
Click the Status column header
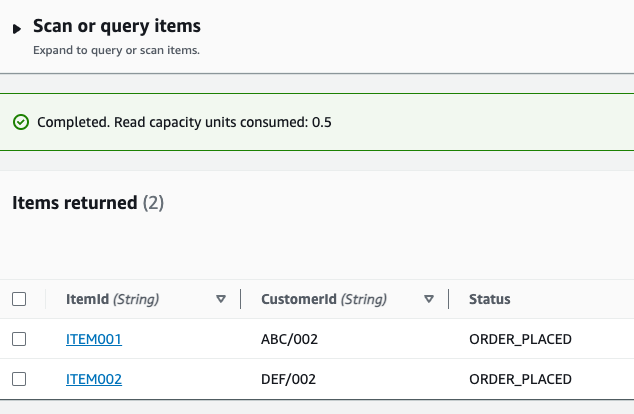pyautogui.click(x=490, y=299)
